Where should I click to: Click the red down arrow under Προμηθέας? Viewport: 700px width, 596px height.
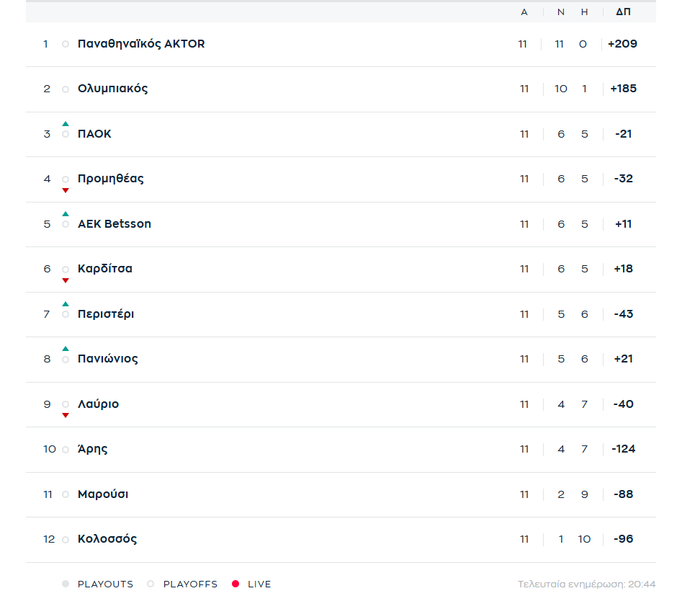point(66,191)
